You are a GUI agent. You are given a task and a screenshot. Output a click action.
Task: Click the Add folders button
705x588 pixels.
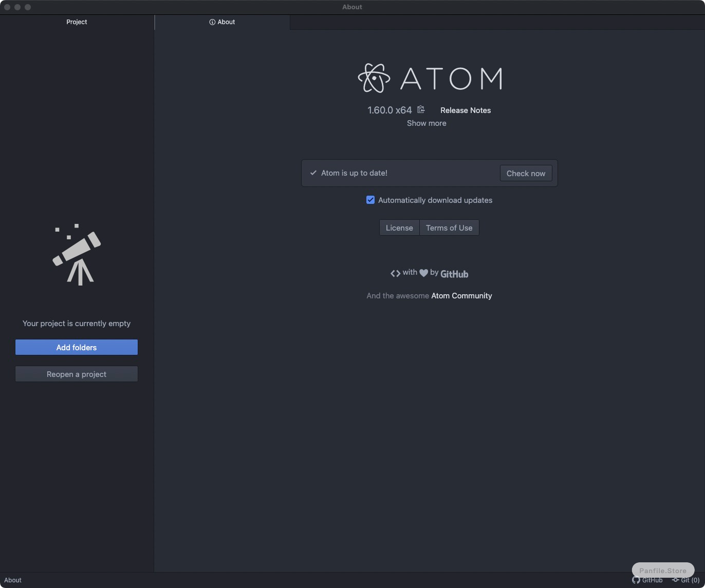click(77, 347)
